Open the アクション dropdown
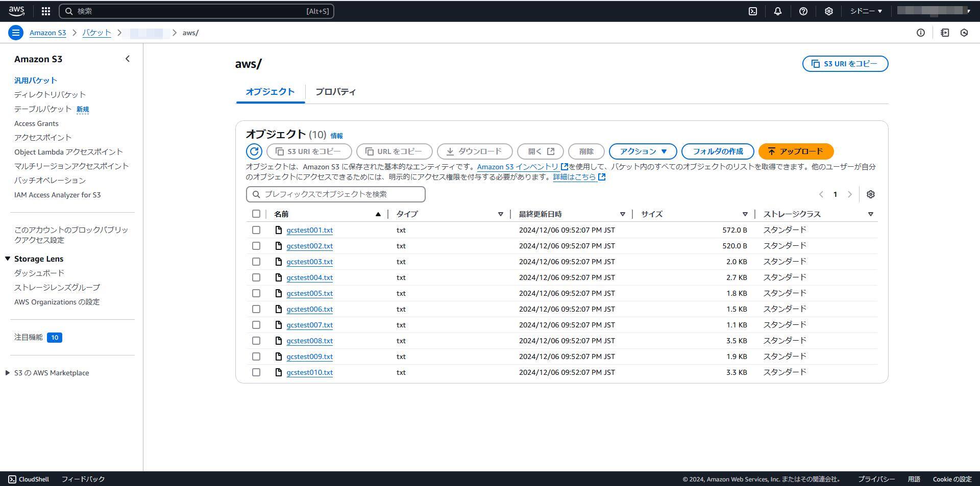This screenshot has height=486, width=980. pyautogui.click(x=643, y=151)
